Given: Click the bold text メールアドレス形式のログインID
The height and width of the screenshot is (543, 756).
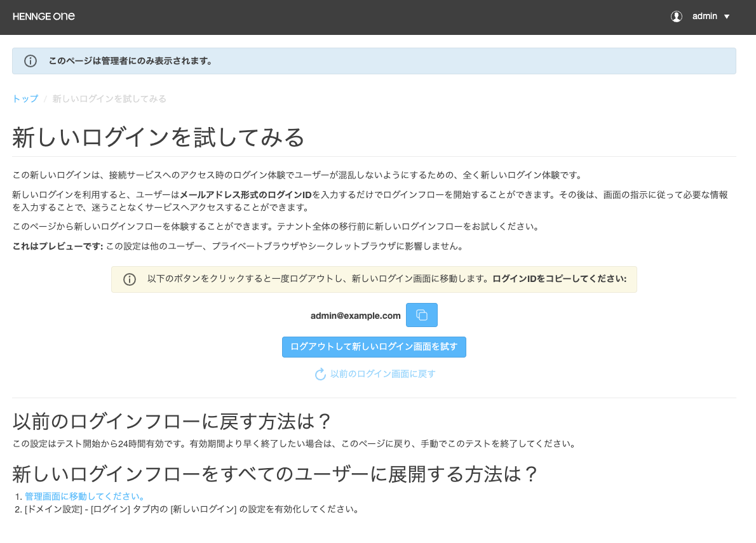Looking at the screenshot, I should tap(246, 195).
